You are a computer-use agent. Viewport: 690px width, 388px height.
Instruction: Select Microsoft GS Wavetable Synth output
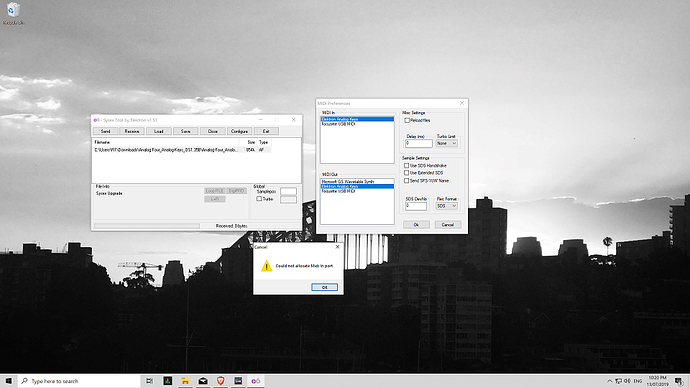357,181
